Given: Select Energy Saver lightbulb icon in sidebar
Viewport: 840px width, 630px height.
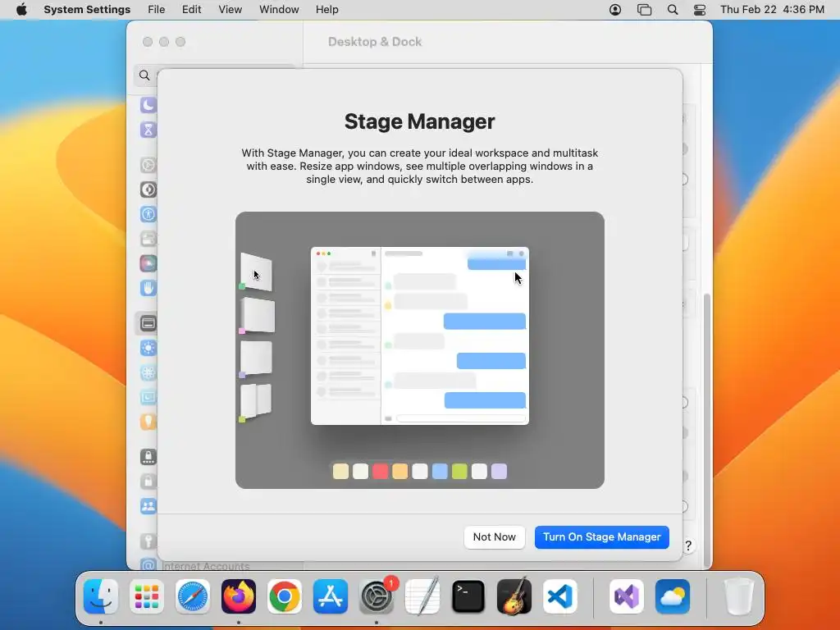Looking at the screenshot, I should point(148,422).
